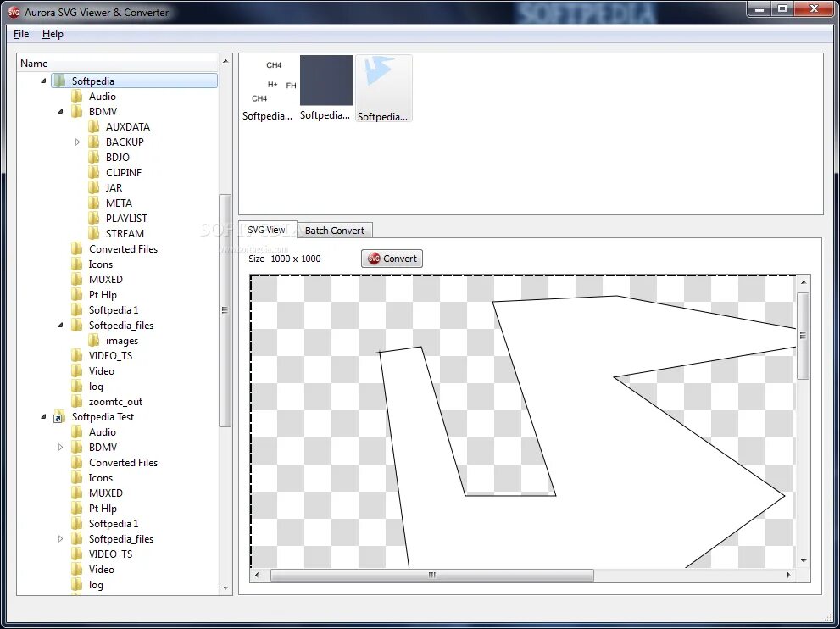
Task: Open the File menu
Action: 21,34
